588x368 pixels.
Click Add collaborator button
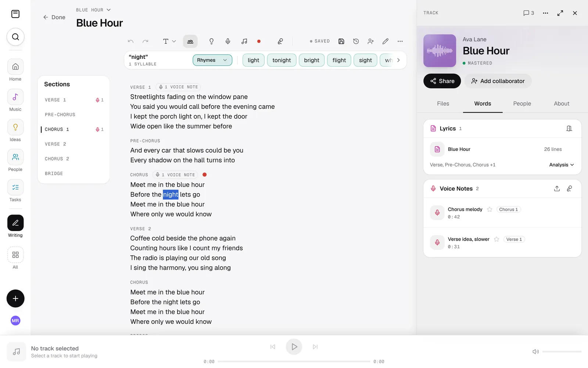pos(498,81)
